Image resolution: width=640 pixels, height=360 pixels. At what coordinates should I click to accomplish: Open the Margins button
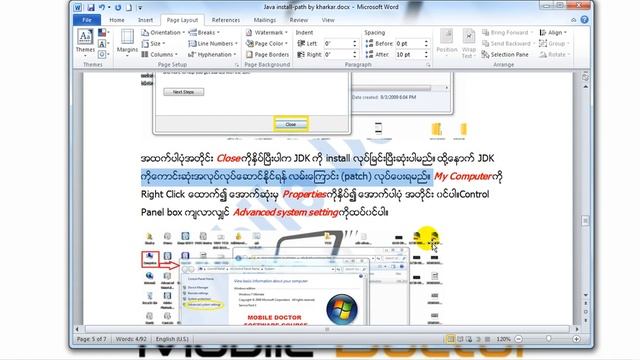(127, 42)
